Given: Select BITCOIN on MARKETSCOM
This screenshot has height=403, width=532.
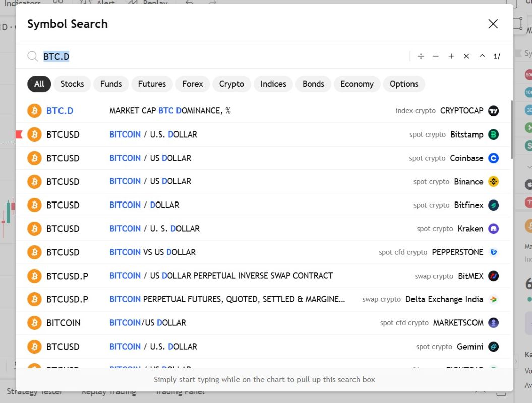Looking at the screenshot, I should (x=263, y=323).
